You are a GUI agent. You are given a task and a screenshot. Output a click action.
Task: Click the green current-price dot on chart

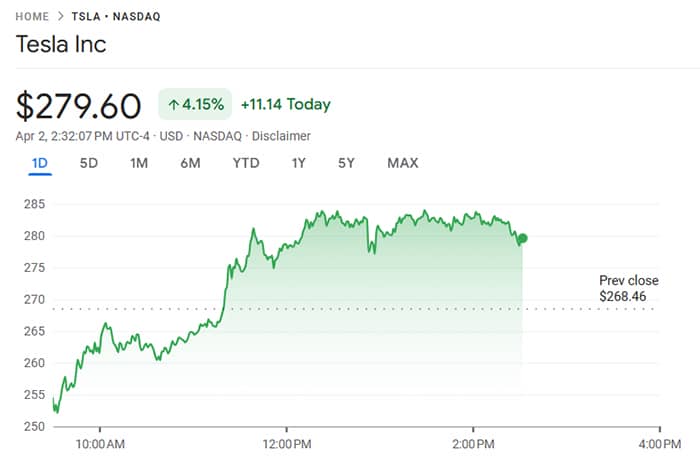point(523,239)
